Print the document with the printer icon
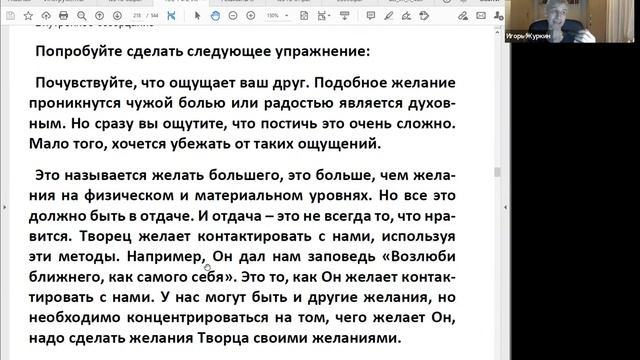This screenshot has width=640, height=360. point(64,16)
